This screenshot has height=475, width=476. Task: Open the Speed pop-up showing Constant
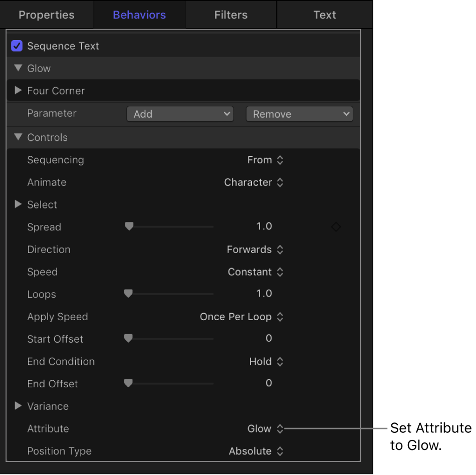pos(256,272)
